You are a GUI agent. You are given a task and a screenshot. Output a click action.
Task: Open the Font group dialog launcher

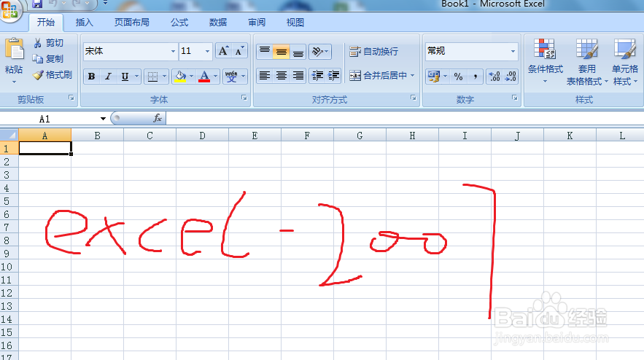pos(244,98)
